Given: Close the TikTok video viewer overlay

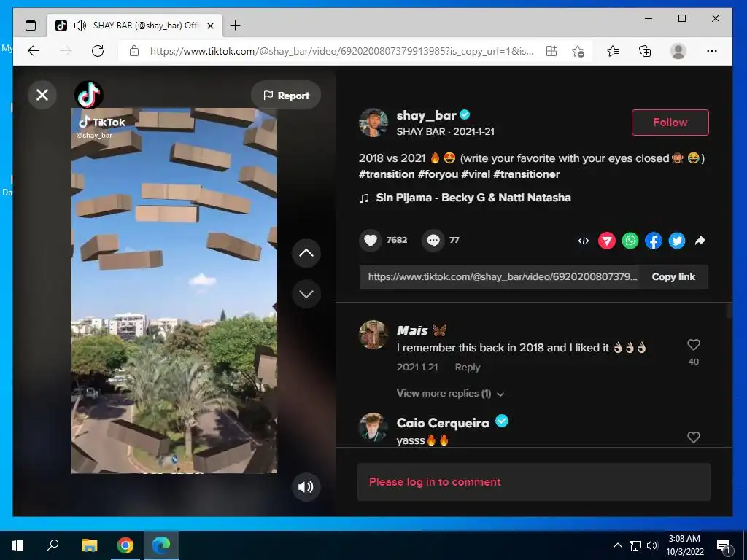Looking at the screenshot, I should pyautogui.click(x=42, y=95).
